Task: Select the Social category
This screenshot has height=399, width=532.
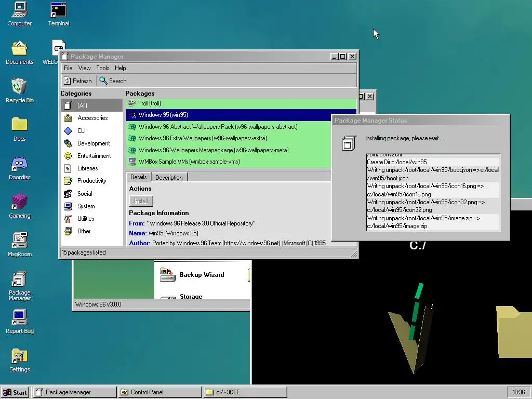Action: coord(91,193)
